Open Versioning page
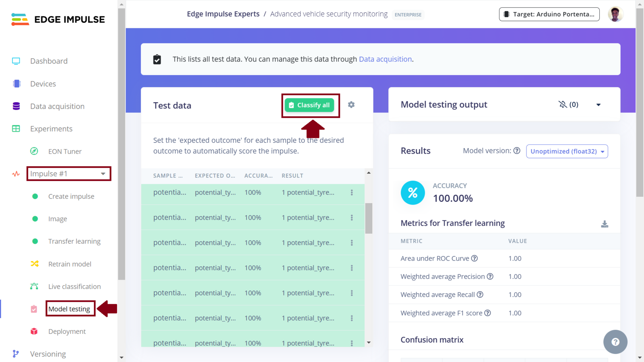Screen dimensions: 644x362 48,354
